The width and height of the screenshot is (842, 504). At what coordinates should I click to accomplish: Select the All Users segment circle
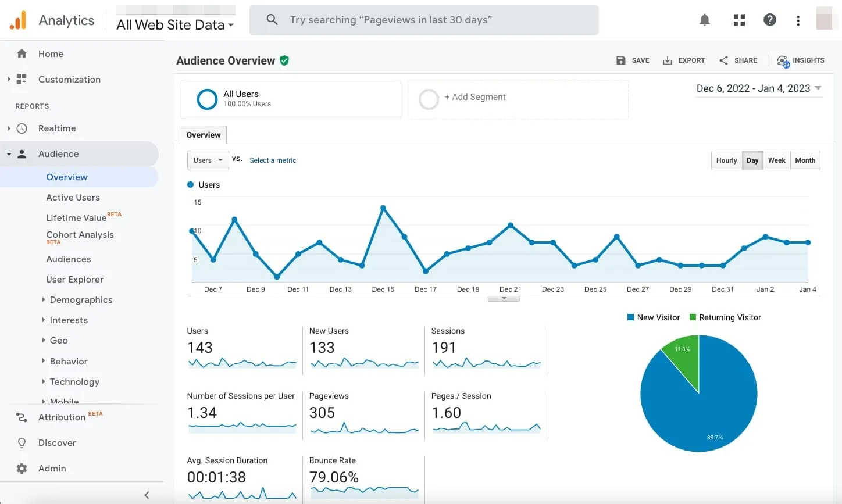click(207, 99)
